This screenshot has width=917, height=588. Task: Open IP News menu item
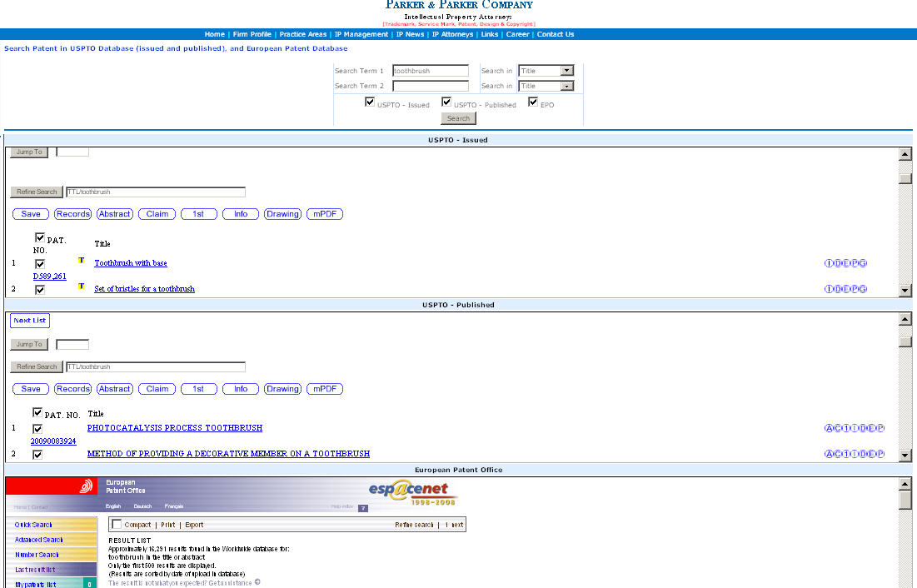(410, 34)
